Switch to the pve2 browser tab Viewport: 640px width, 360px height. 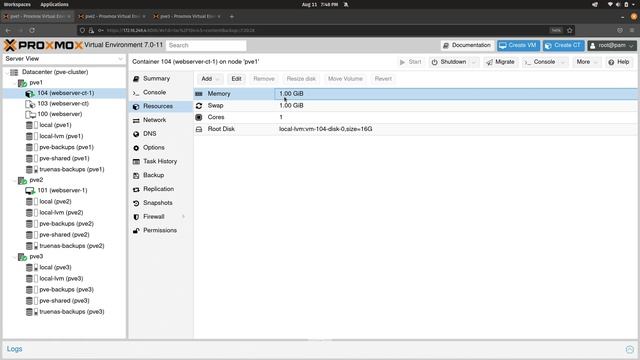tap(112, 16)
